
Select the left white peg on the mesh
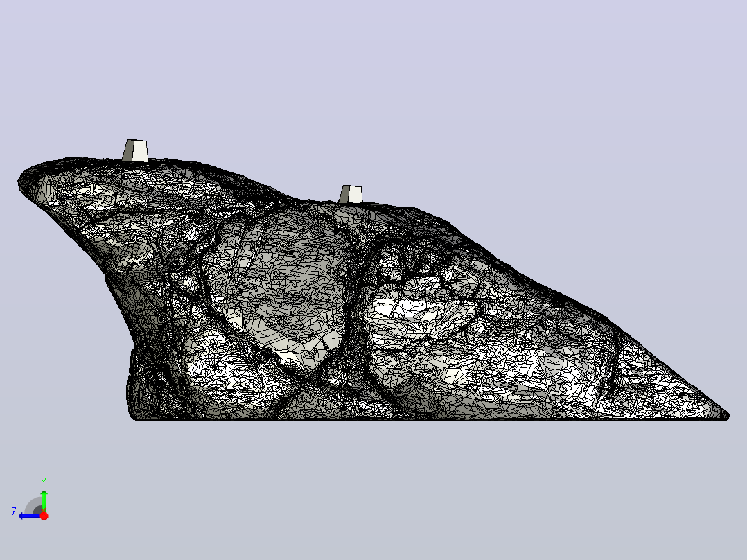pos(135,150)
